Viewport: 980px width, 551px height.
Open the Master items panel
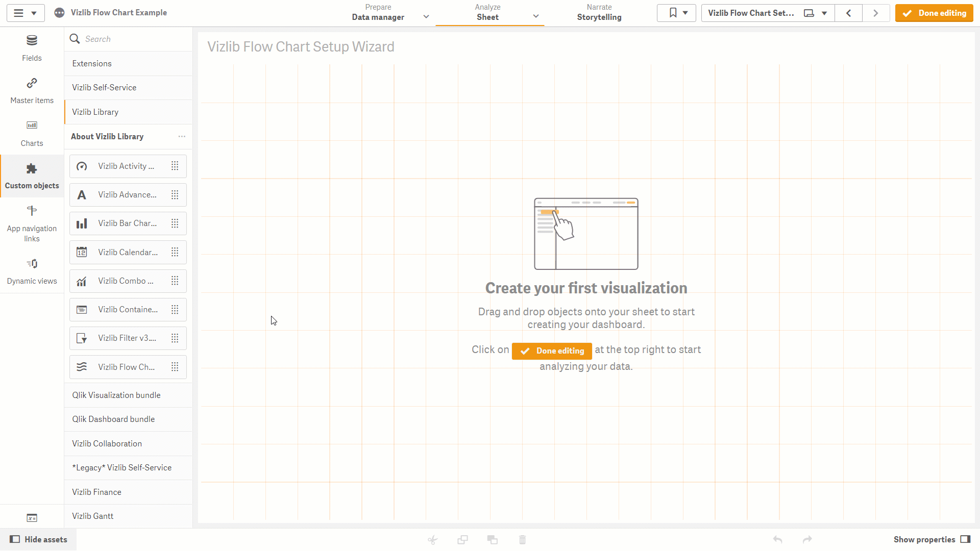32,91
